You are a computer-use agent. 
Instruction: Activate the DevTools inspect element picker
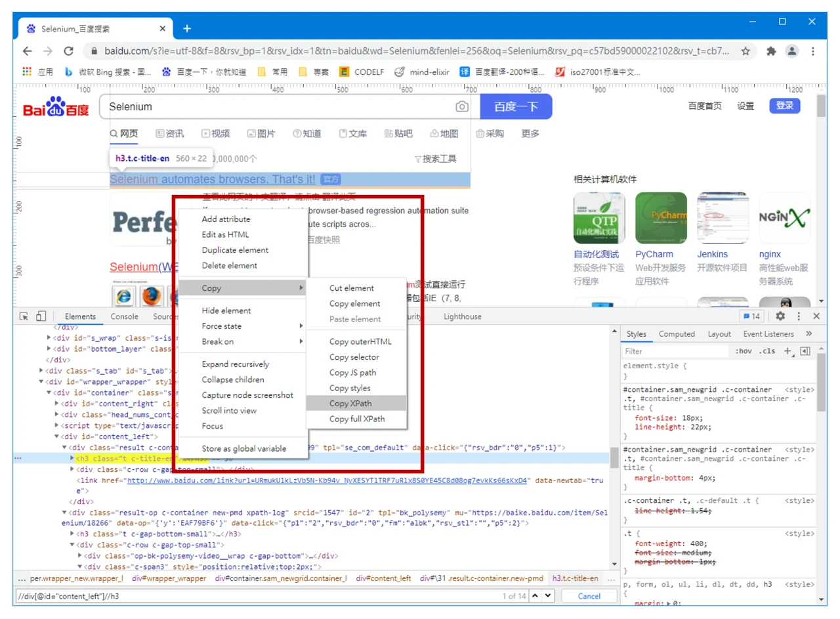[x=24, y=316]
